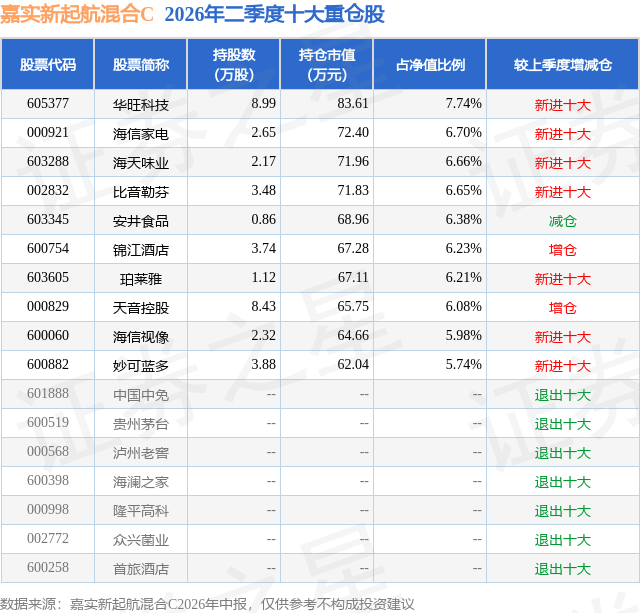Screen dimensions: 640x613
Task: Open the 比音勒芬 stock entry
Action: (x=141, y=192)
